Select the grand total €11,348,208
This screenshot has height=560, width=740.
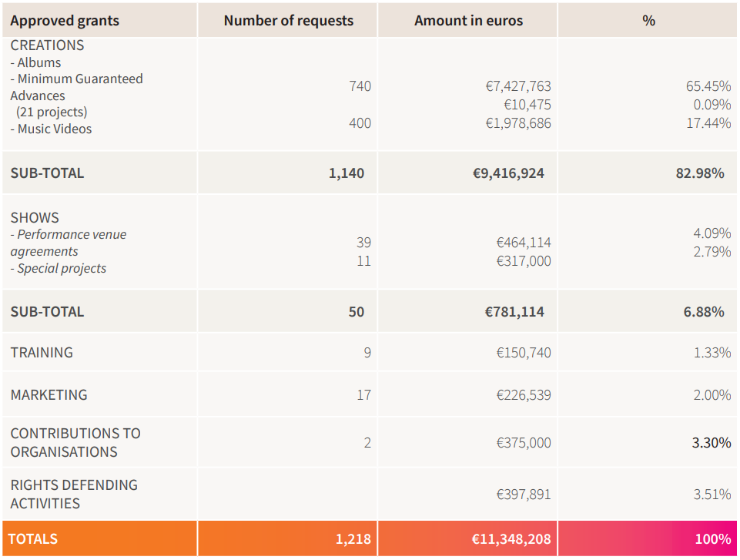tap(511, 539)
